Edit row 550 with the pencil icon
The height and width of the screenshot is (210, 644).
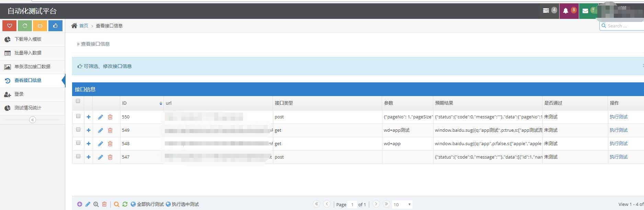pos(101,117)
